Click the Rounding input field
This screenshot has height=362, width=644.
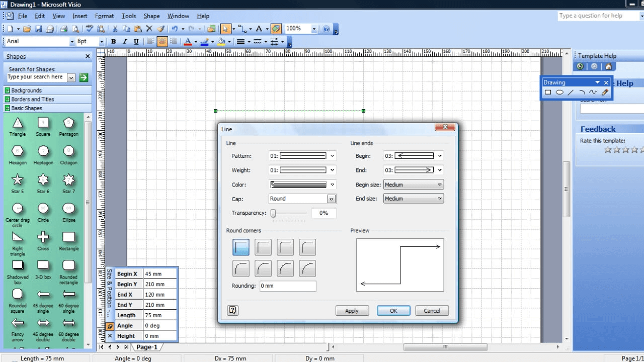(x=287, y=286)
